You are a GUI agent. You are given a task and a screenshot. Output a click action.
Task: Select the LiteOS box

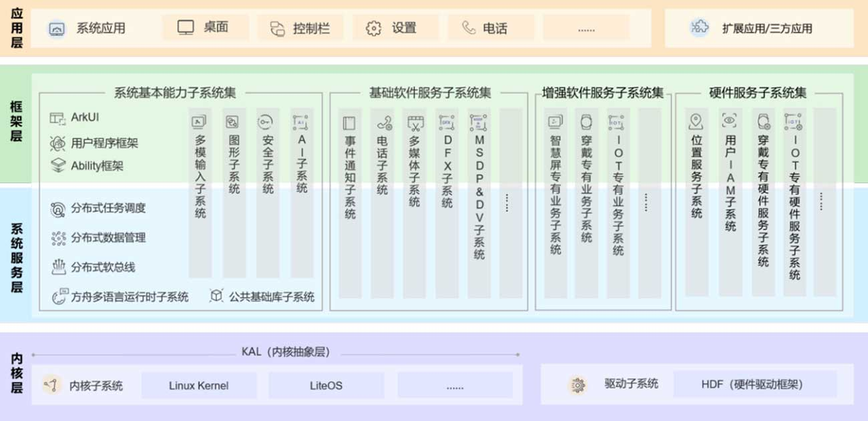pyautogui.click(x=326, y=386)
